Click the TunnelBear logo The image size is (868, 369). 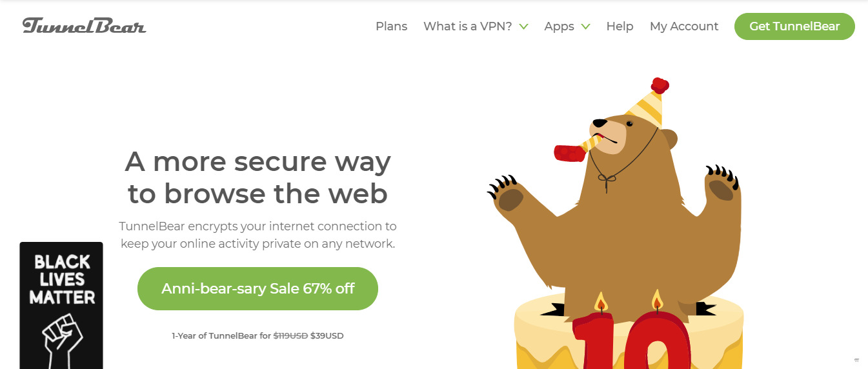coord(84,26)
